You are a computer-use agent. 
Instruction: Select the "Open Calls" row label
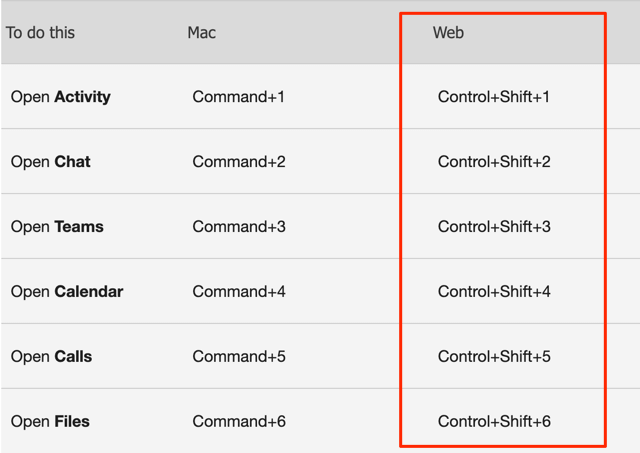pos(51,357)
